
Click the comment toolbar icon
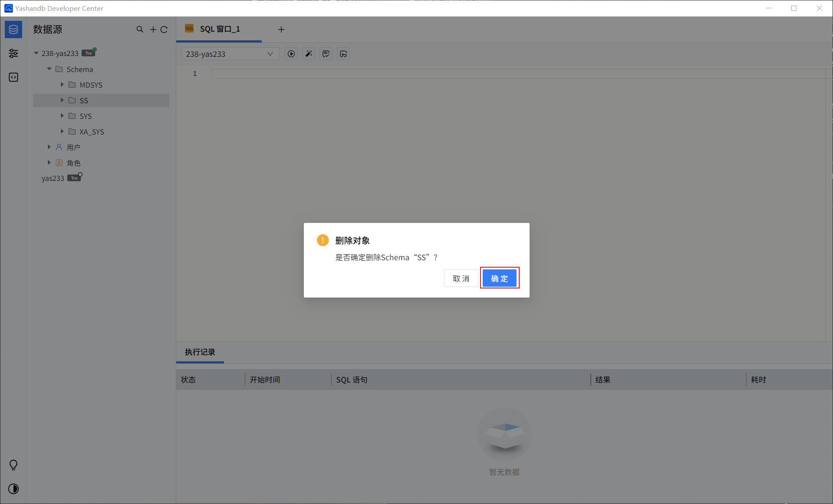click(x=326, y=54)
